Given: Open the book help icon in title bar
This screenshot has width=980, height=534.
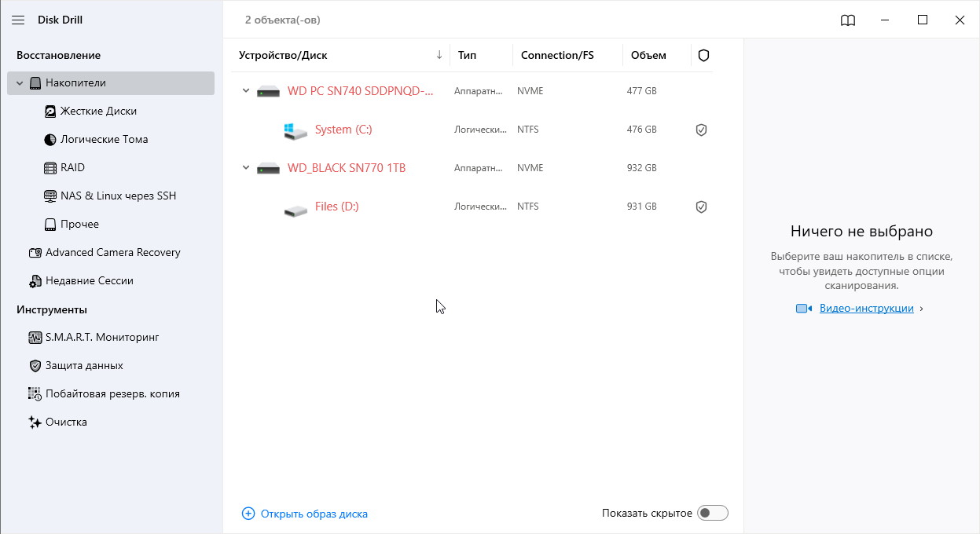Looking at the screenshot, I should (848, 20).
